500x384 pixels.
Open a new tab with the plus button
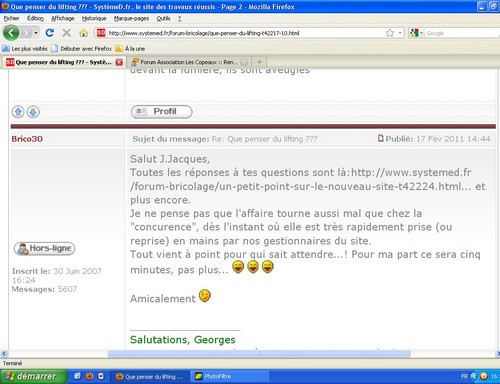click(259, 62)
